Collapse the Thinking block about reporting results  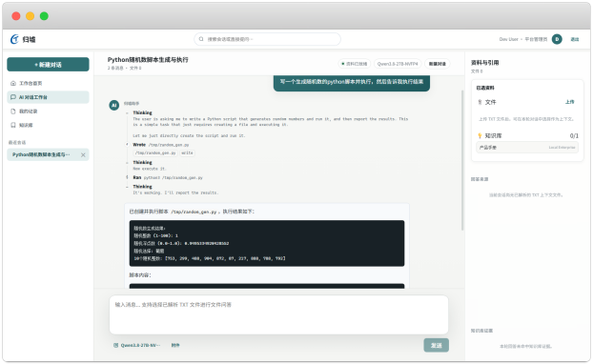pyautogui.click(x=142, y=187)
